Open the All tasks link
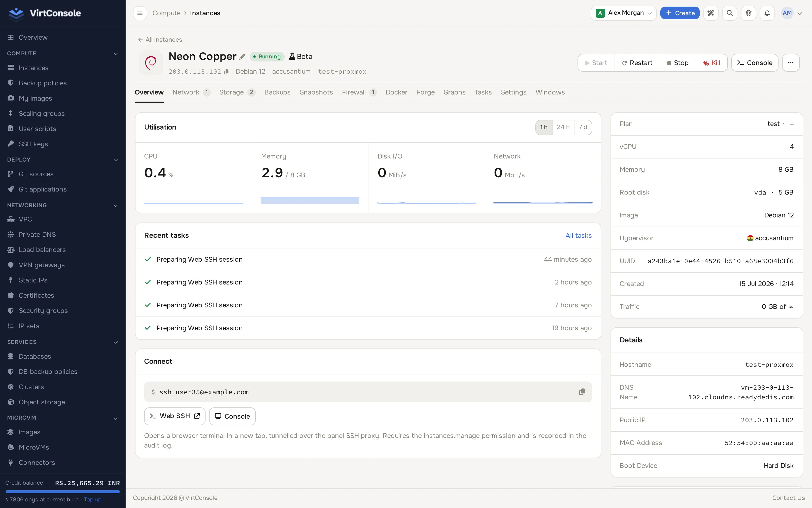Viewport: 812px width, 508px height. coord(579,235)
